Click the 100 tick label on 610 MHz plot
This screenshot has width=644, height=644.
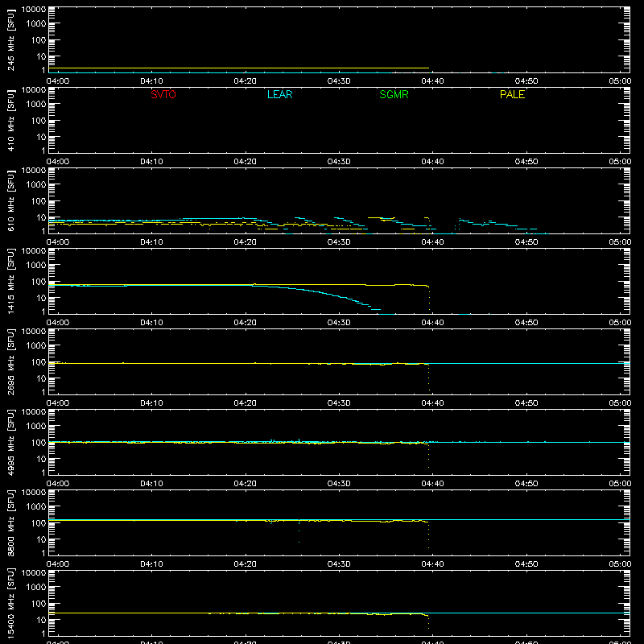coord(39,201)
